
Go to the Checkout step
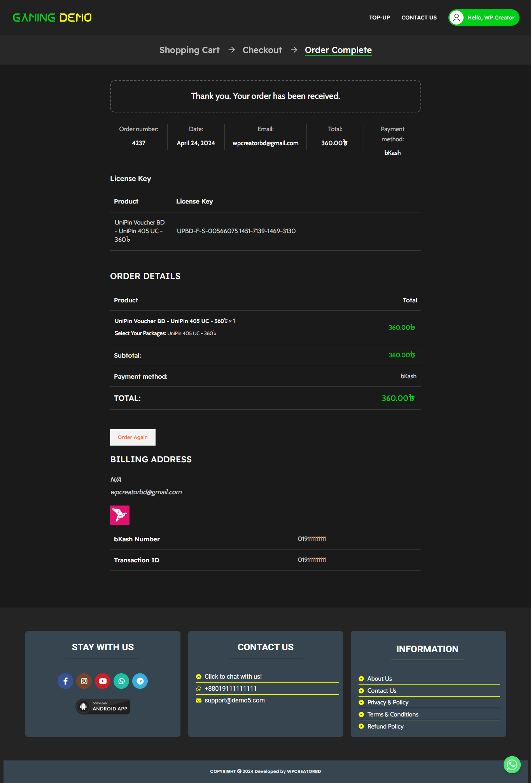point(262,50)
